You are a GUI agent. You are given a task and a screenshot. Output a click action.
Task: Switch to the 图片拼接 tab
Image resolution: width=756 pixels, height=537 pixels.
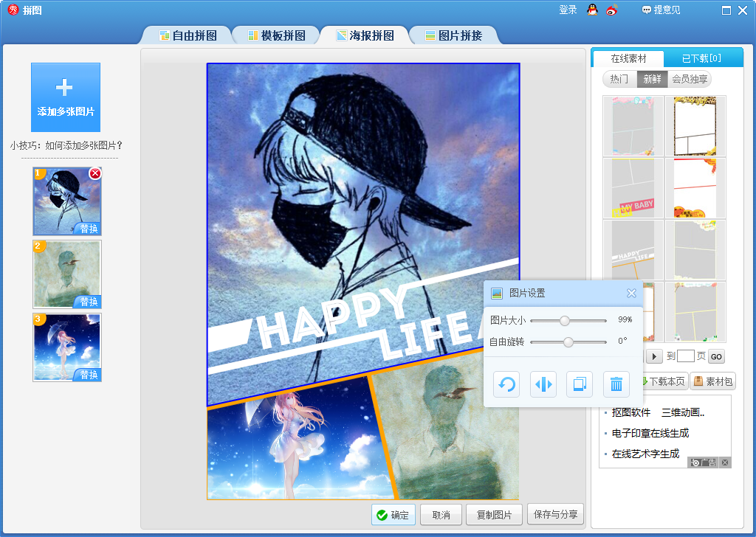pos(453,35)
